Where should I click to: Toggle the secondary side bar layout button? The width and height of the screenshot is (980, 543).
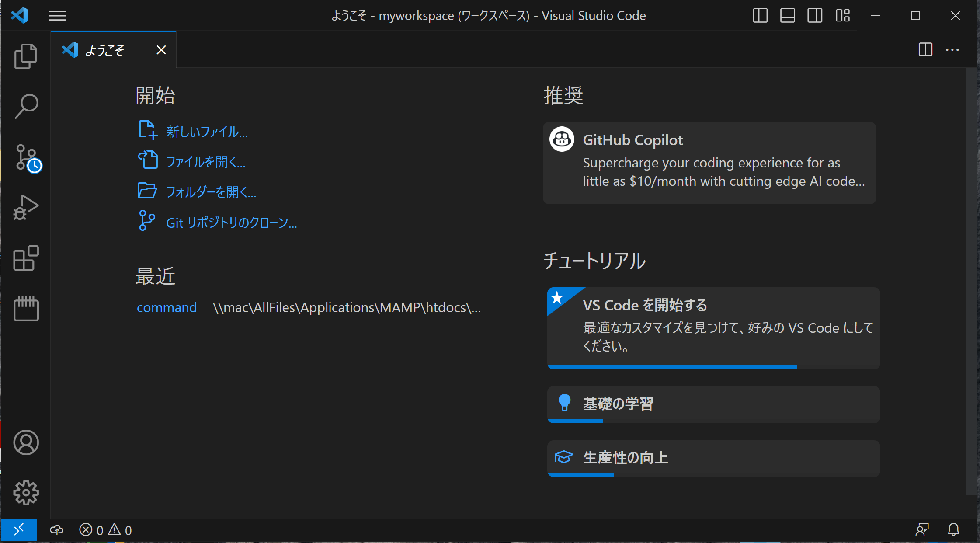click(815, 16)
